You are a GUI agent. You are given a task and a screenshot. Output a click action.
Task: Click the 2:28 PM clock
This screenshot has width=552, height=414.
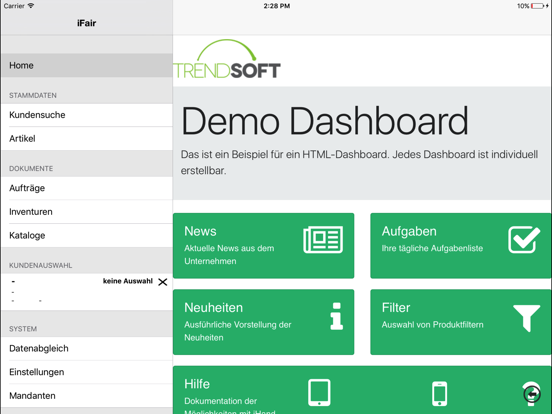pyautogui.click(x=277, y=6)
